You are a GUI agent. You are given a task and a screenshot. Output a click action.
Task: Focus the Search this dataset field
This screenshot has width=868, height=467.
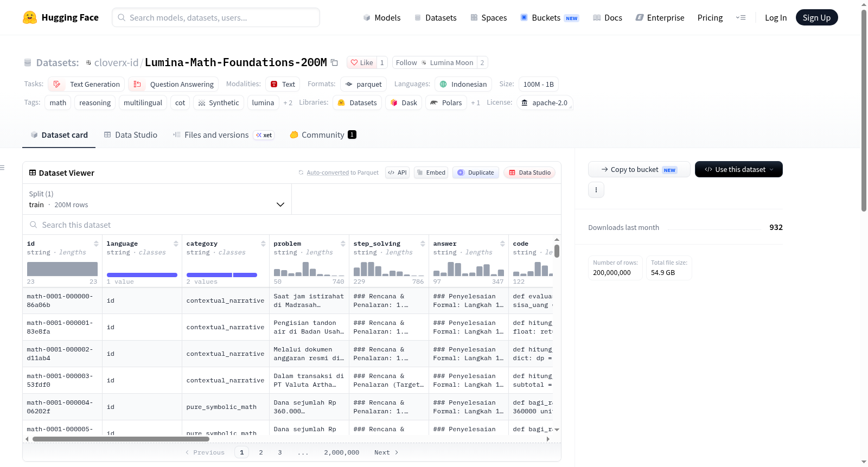[x=292, y=225]
